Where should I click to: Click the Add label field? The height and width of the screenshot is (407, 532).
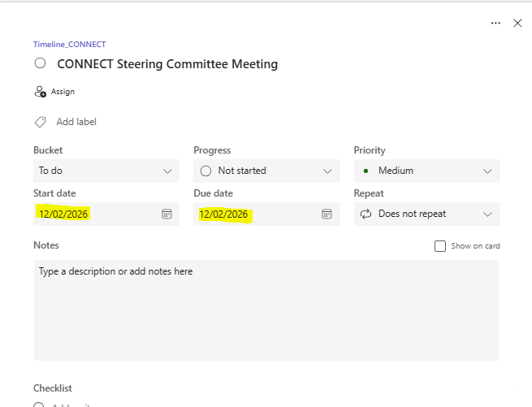click(76, 122)
